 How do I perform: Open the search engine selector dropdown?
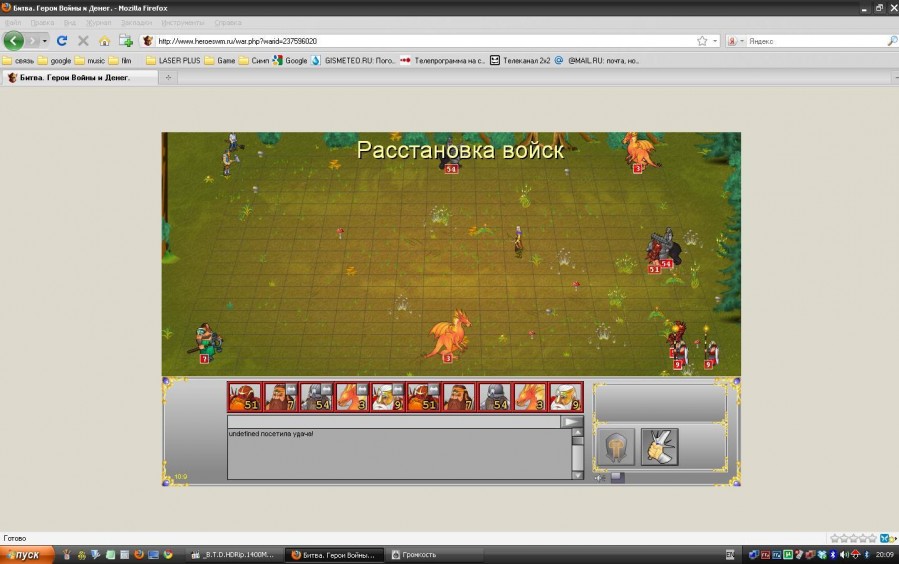[x=735, y=41]
